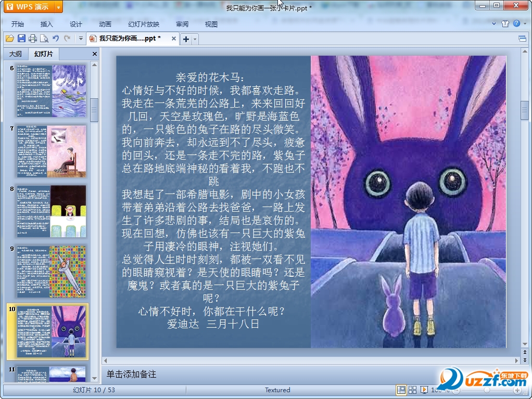
Task: Click the thumbnail pane scrollbar handle
Action: pos(94,110)
